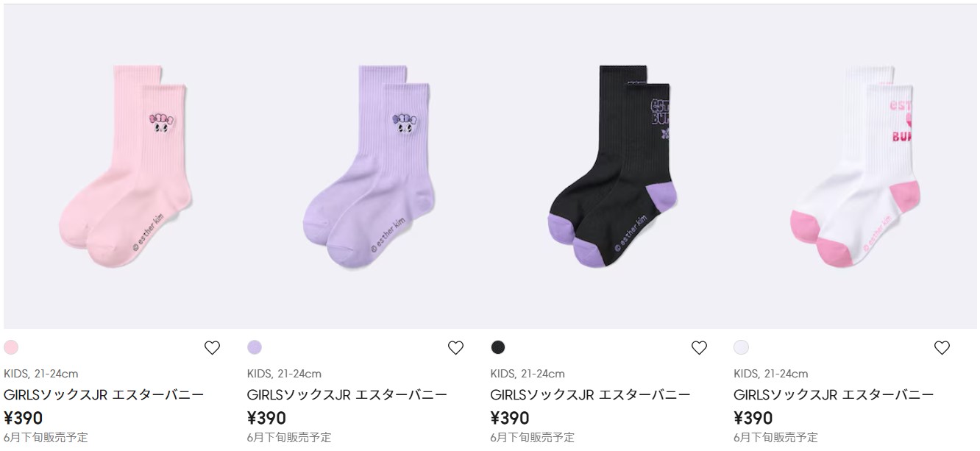This screenshot has width=980, height=451.
Task: Select the black color swatch
Action: pyautogui.click(x=498, y=347)
